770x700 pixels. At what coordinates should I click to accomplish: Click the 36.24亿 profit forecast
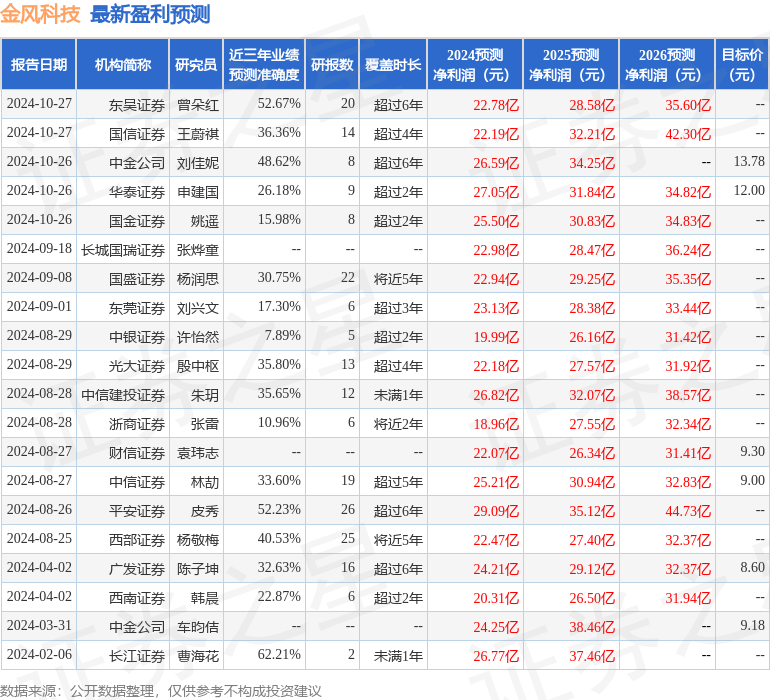pyautogui.click(x=688, y=250)
